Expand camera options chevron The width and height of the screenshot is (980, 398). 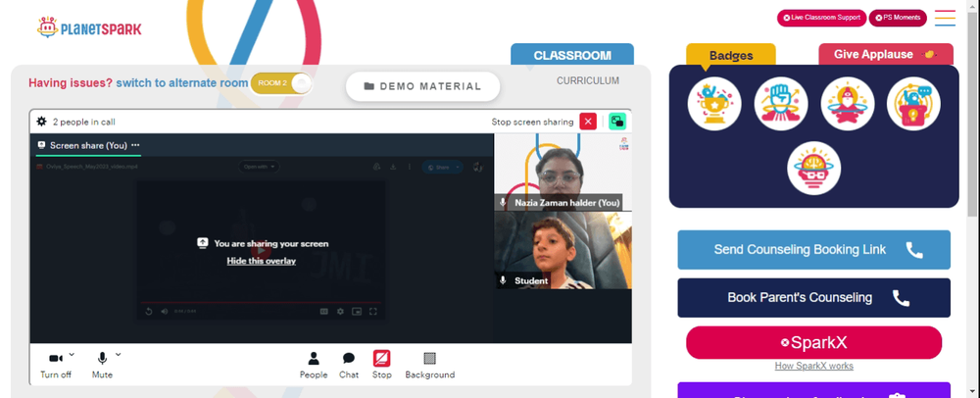72,354
